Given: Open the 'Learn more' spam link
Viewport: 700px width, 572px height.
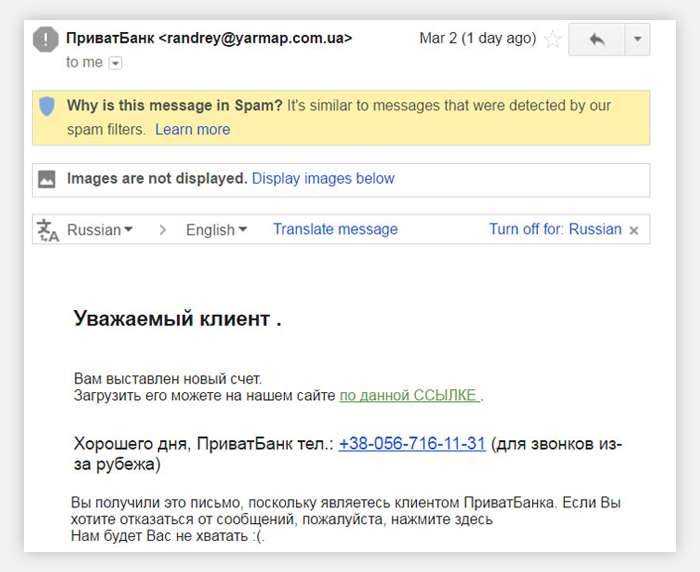Looking at the screenshot, I should (192, 129).
